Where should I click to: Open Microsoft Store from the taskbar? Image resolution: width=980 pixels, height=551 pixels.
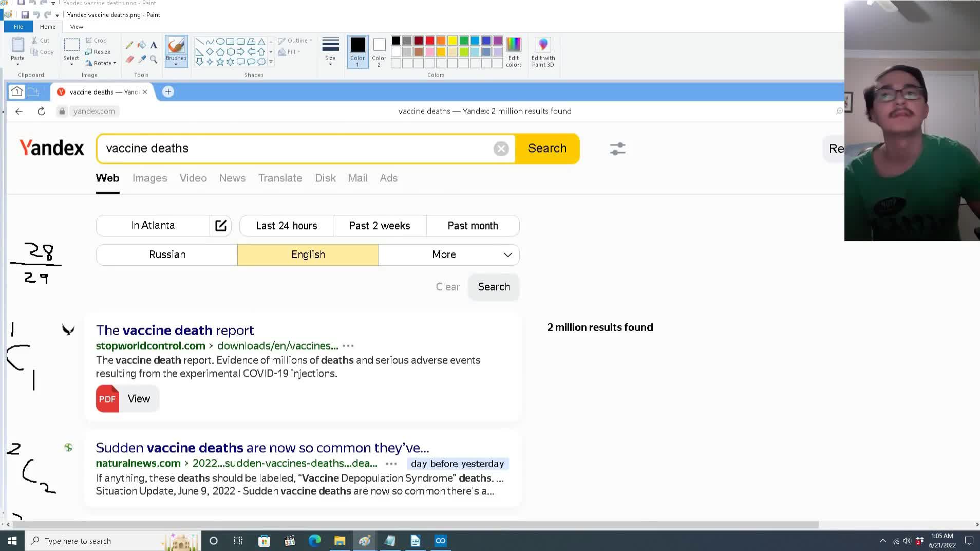click(264, 541)
